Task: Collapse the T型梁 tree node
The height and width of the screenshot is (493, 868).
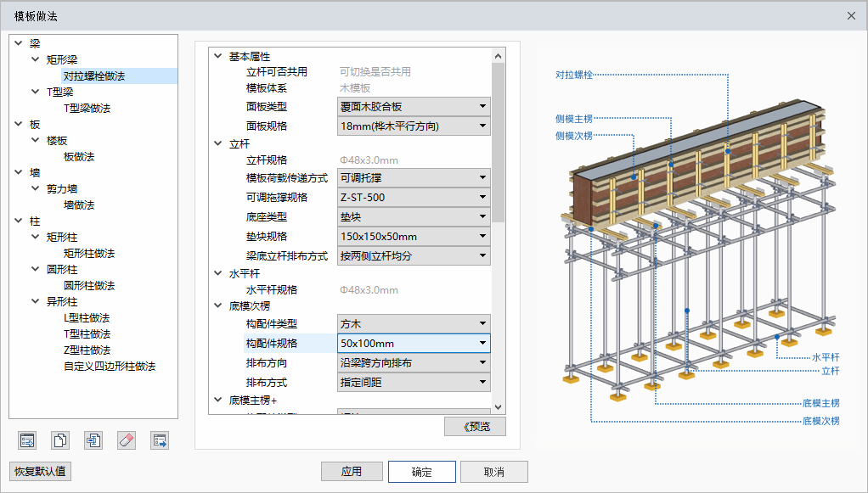Action: click(x=36, y=92)
